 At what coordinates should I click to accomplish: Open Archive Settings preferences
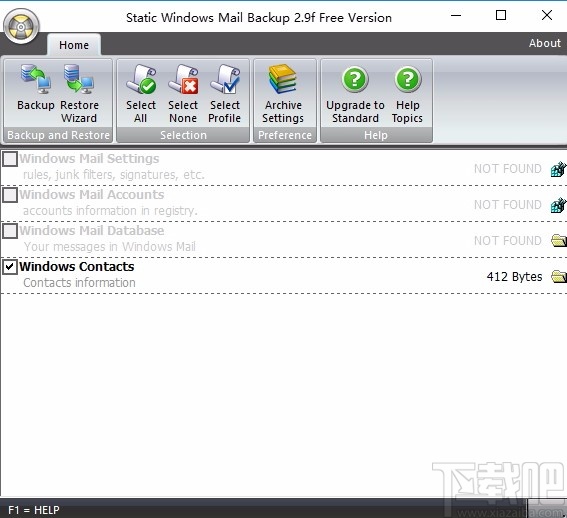tap(283, 93)
